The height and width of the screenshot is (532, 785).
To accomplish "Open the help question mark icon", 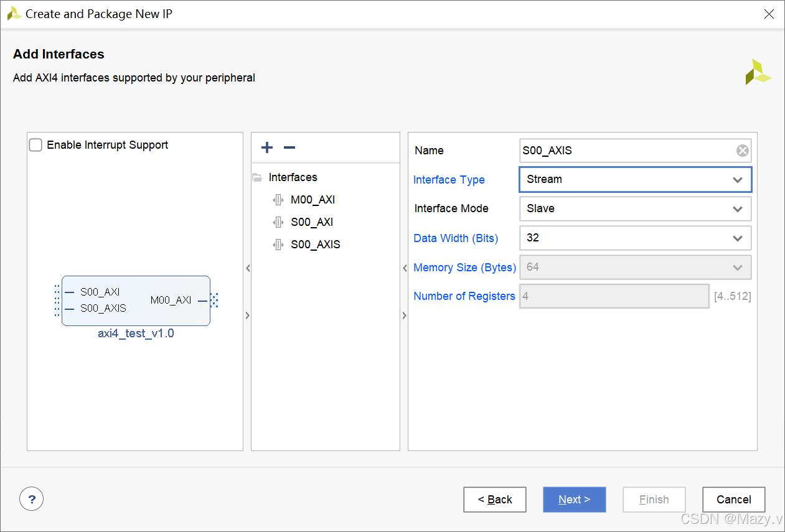I will coord(32,498).
